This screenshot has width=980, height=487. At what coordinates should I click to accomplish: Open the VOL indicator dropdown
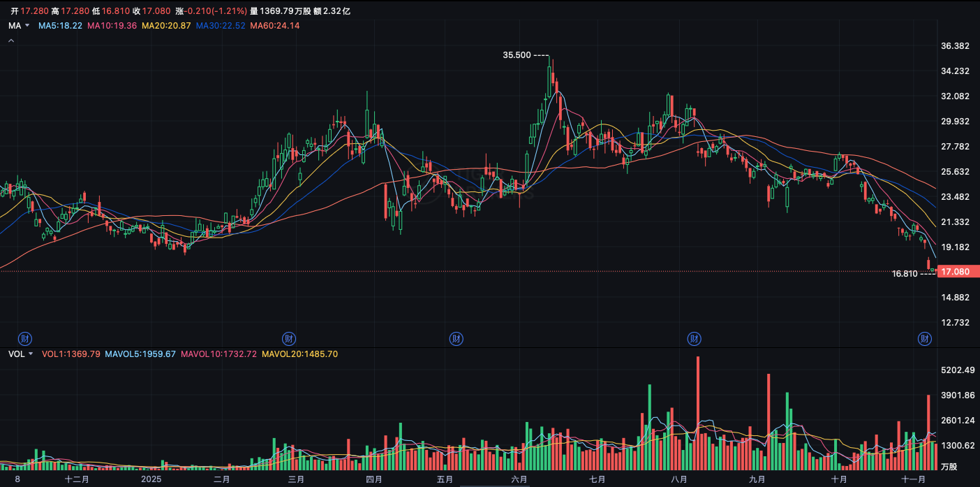point(20,354)
